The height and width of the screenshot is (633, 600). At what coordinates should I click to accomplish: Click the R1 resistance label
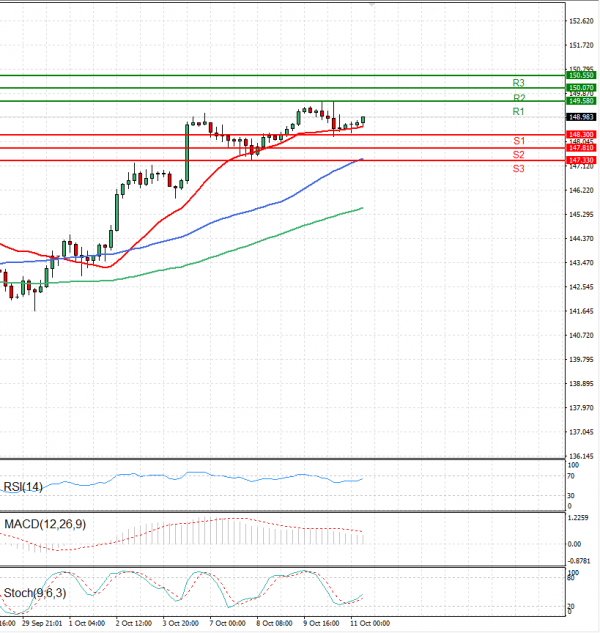point(518,111)
